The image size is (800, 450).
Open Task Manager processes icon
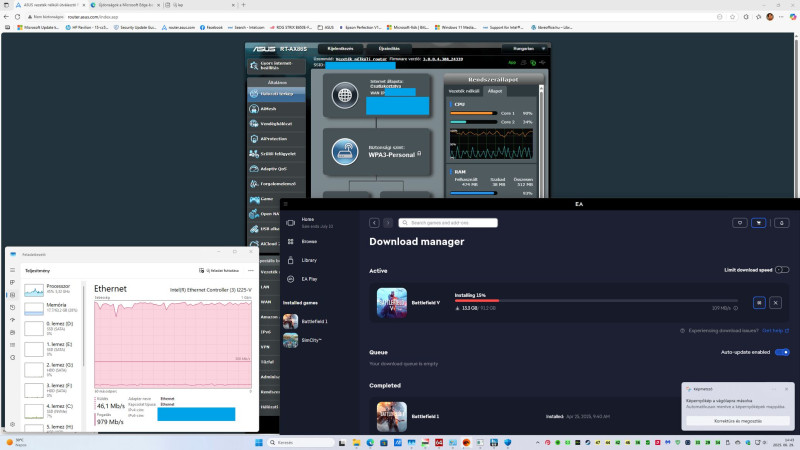(13, 282)
